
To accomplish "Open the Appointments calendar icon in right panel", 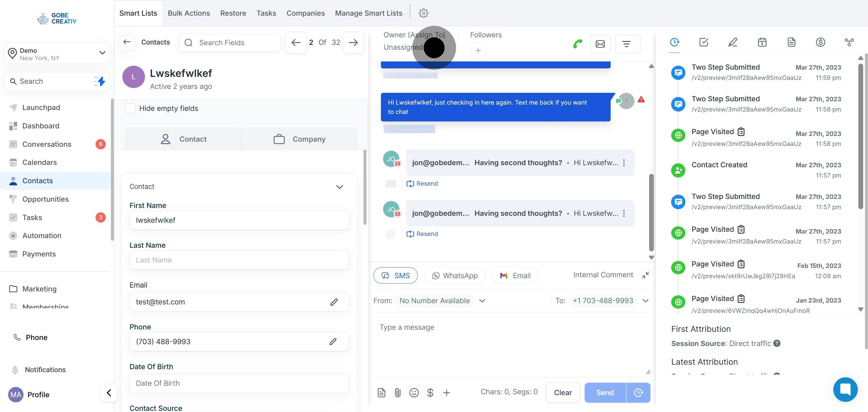I will click(762, 42).
